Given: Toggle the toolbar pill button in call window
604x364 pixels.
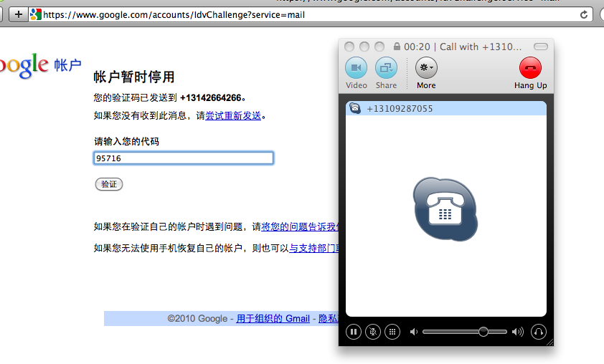Looking at the screenshot, I should click(x=540, y=47).
